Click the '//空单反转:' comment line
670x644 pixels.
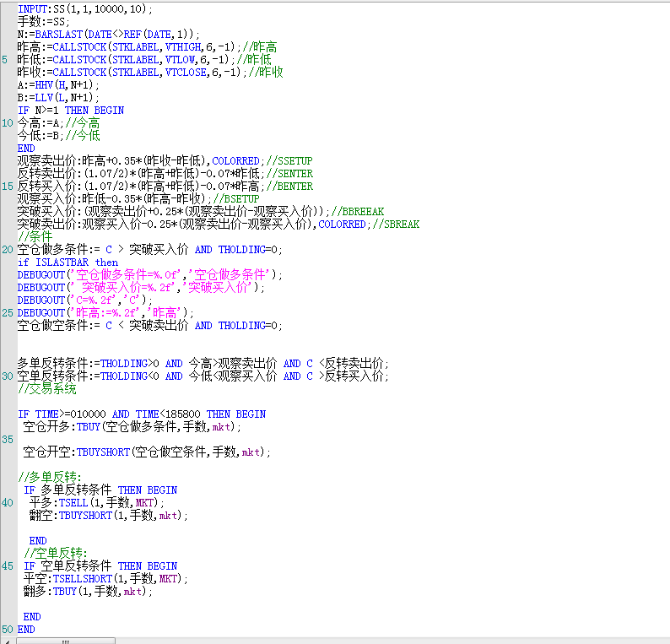tap(56, 554)
